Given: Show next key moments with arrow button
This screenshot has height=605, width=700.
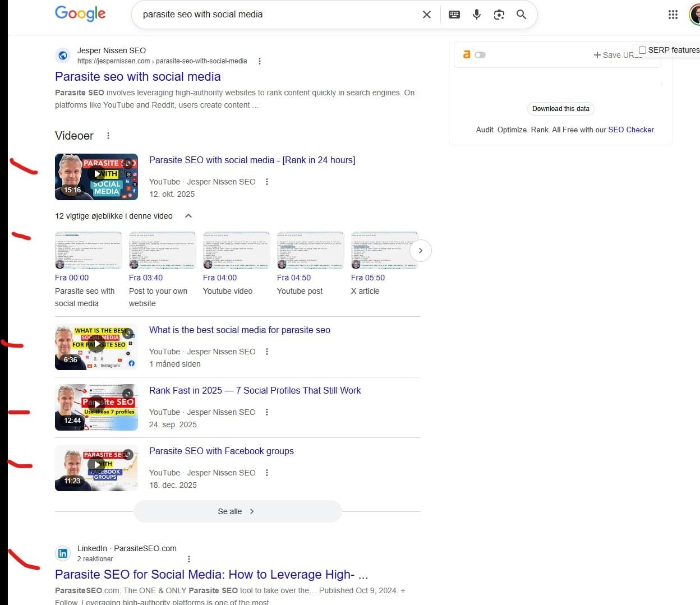Looking at the screenshot, I should [421, 251].
